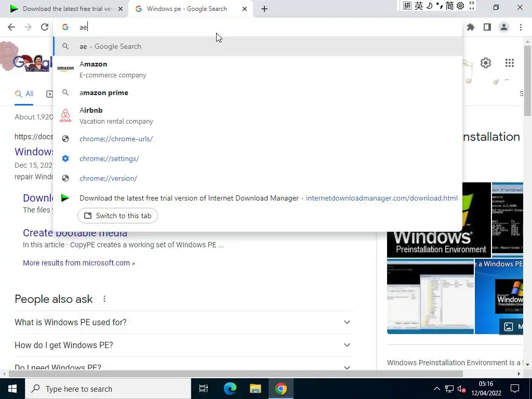
Task: Open the side panel icon in the toolbar
Action: (x=487, y=27)
